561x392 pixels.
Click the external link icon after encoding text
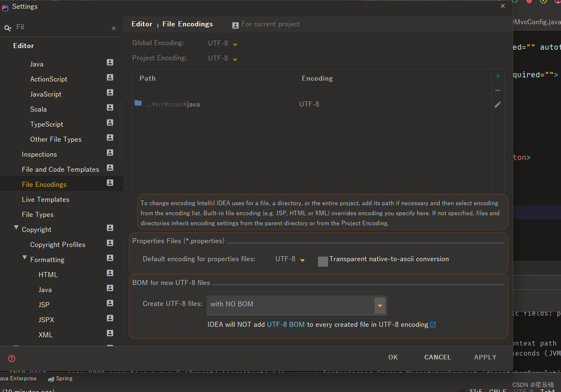[433, 325]
